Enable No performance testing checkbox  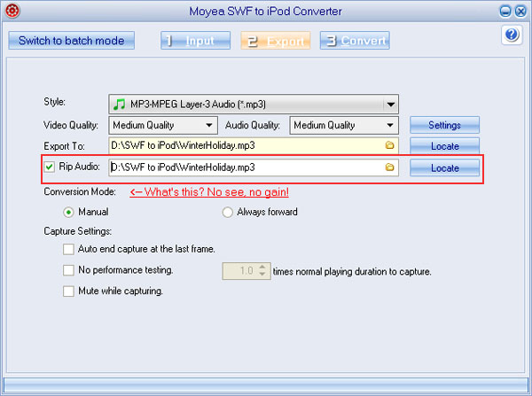[x=68, y=270]
